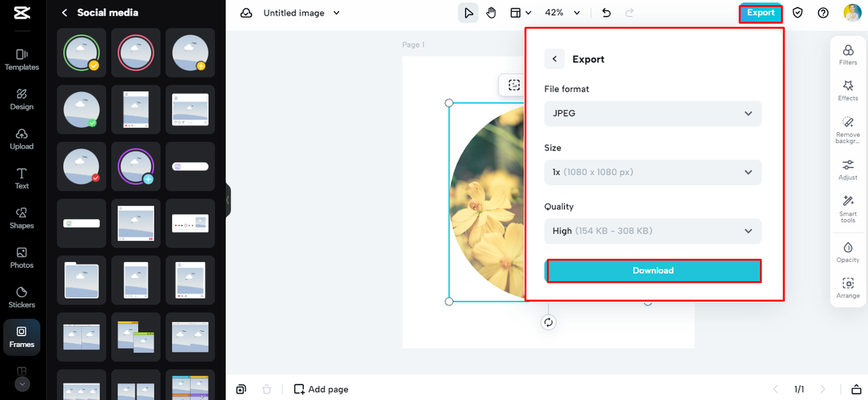Click Remove background tool
This screenshot has width=868, height=400.
point(848,130)
